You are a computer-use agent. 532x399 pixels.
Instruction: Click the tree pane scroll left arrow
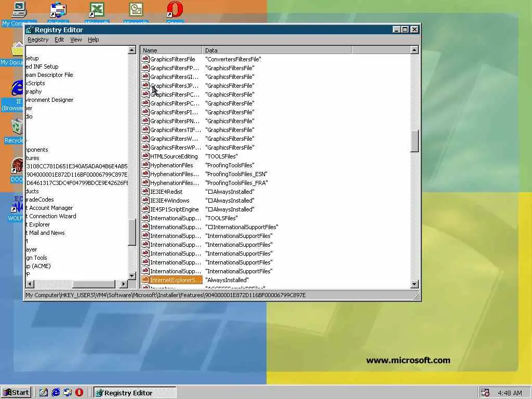pos(30,284)
